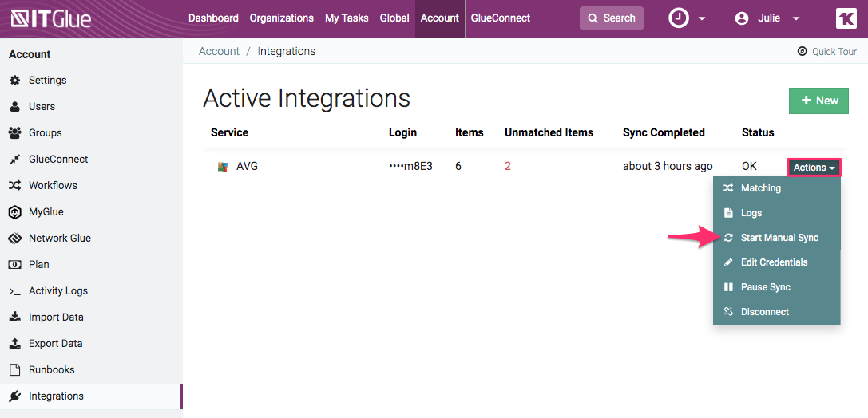Expand the dropdown arrow beside Julie
Screen dimensions: 868x418
[796, 19]
